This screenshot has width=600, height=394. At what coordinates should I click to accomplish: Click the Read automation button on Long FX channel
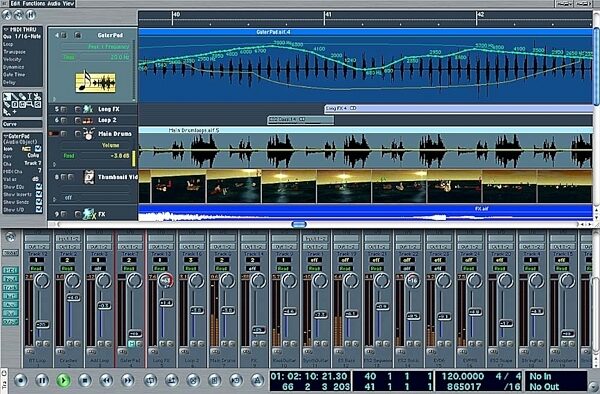coord(160,269)
